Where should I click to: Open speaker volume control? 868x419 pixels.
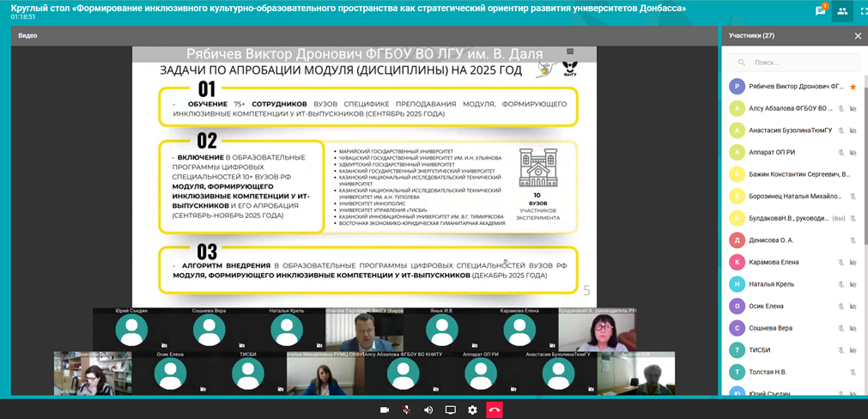coord(428,410)
